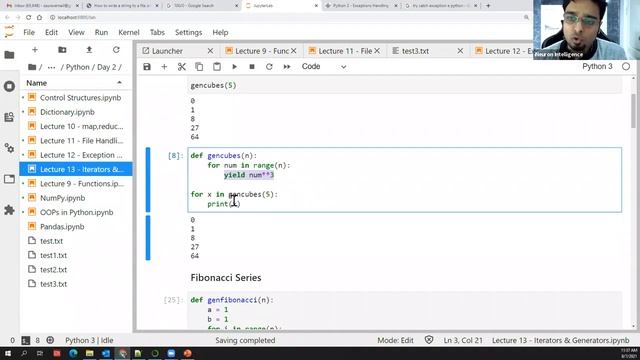The height and width of the screenshot is (360, 640).
Task: Open the Tabs menu
Action: (157, 32)
